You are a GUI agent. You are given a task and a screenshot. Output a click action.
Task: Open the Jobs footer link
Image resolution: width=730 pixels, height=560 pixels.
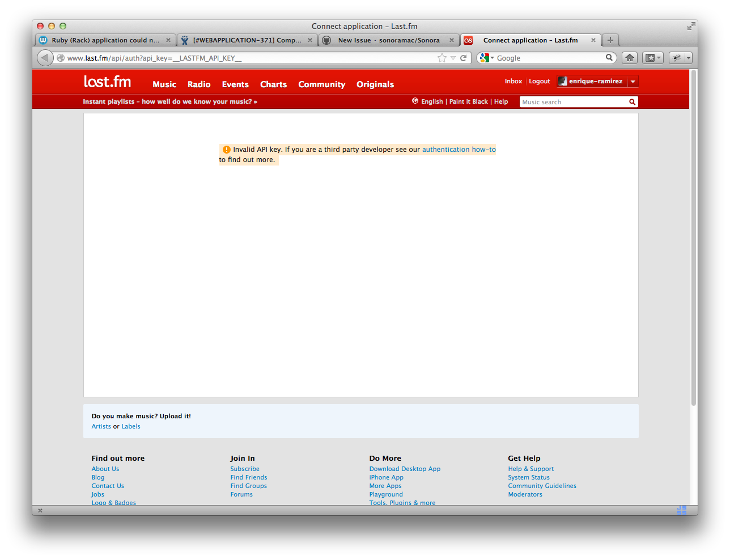[98, 494]
